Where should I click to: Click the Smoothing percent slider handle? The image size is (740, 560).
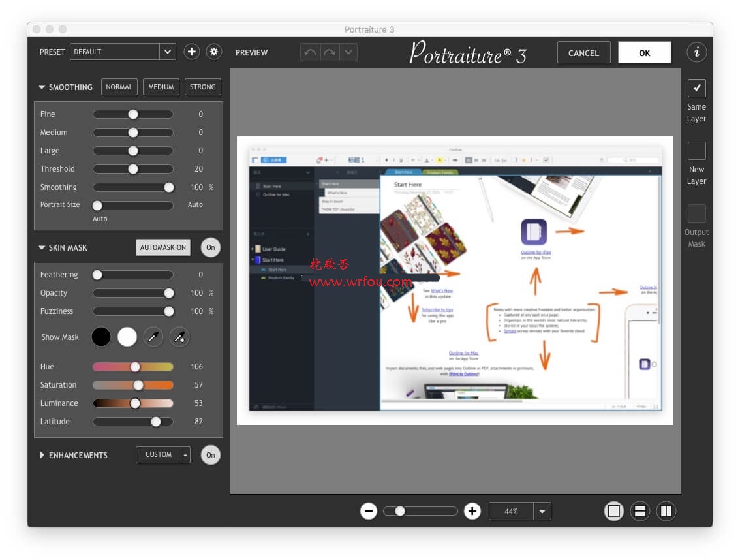[169, 187]
